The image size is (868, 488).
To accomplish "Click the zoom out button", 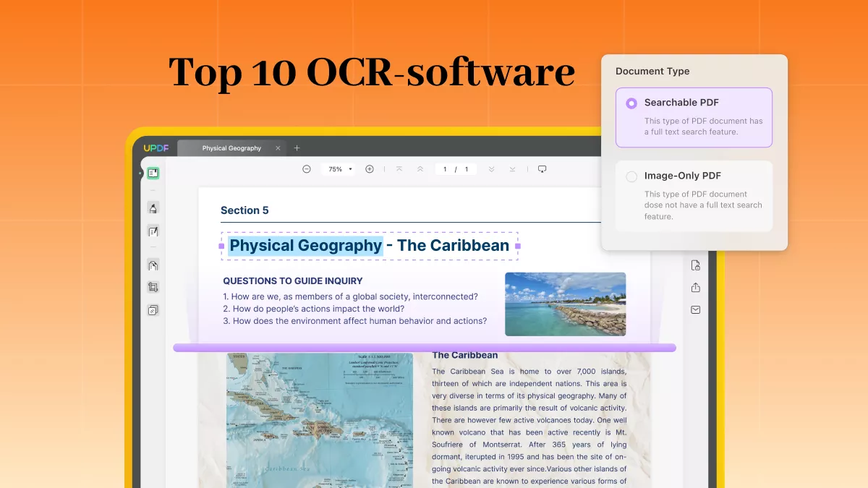I will (x=306, y=168).
